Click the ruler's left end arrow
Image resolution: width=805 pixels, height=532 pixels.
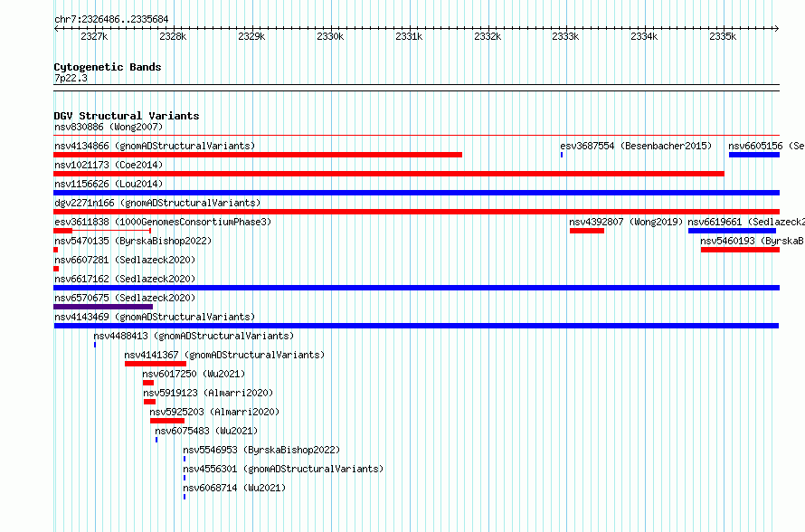pyautogui.click(x=56, y=28)
